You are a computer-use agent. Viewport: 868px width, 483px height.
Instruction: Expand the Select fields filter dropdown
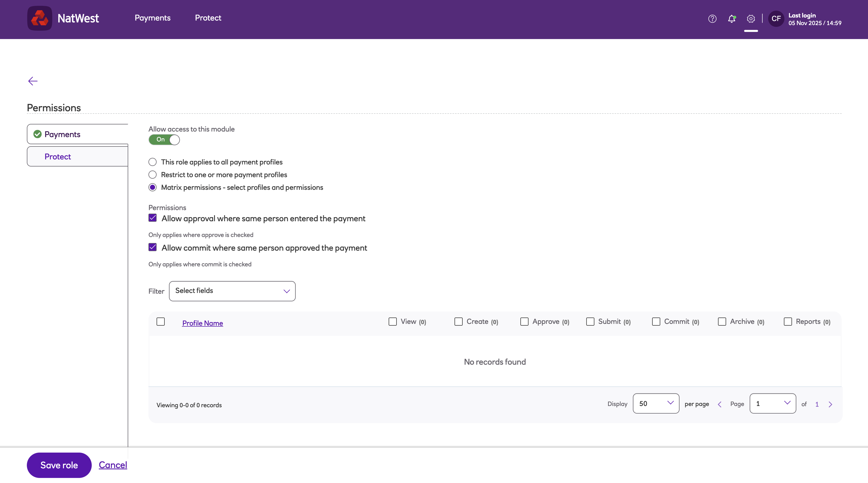coord(232,291)
